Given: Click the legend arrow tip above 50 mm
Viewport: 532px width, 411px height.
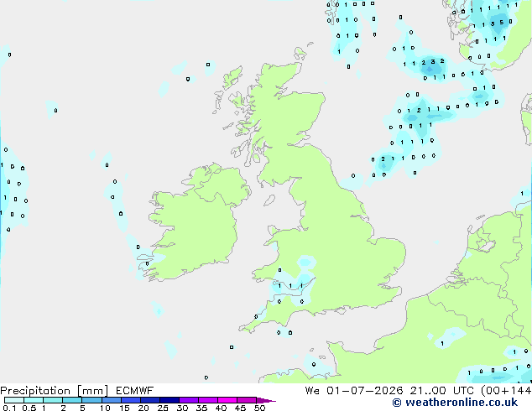Looking at the screenshot, I should [x=266, y=401].
